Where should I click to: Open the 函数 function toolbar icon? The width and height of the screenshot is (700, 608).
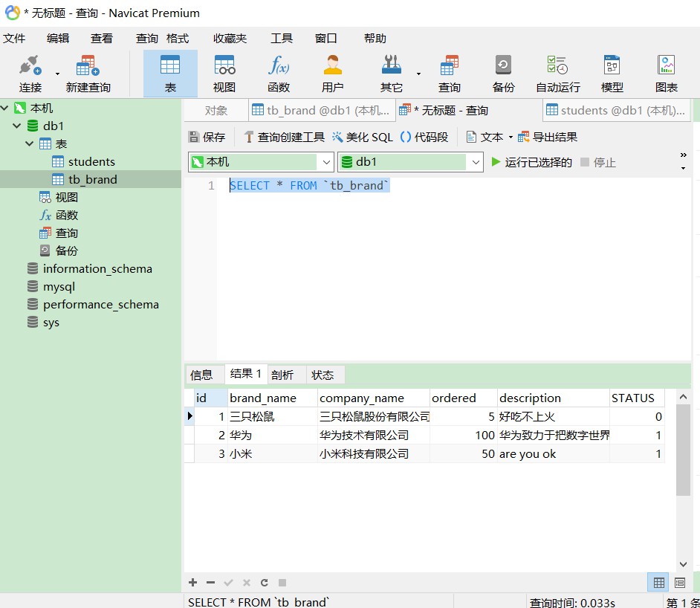coord(279,74)
